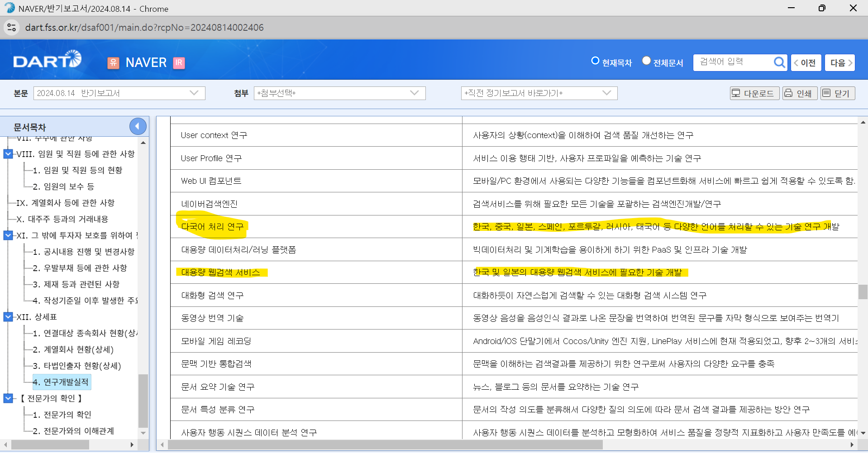Screen dimensions: 868x454
Task: Click the site info icon in address bar
Action: 12,28
